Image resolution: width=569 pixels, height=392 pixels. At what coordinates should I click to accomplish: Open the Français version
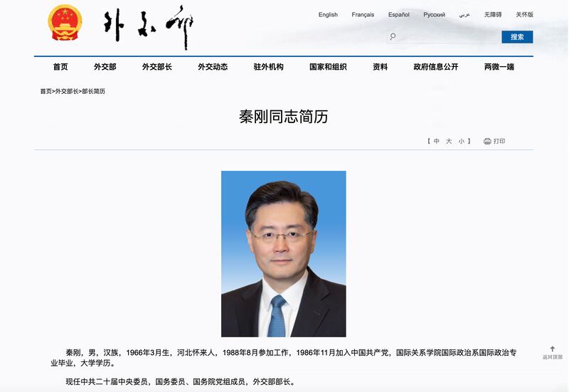(x=363, y=15)
